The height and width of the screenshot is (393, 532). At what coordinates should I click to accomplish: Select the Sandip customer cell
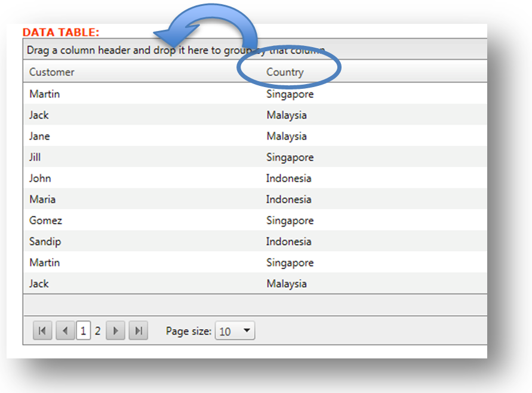point(45,242)
